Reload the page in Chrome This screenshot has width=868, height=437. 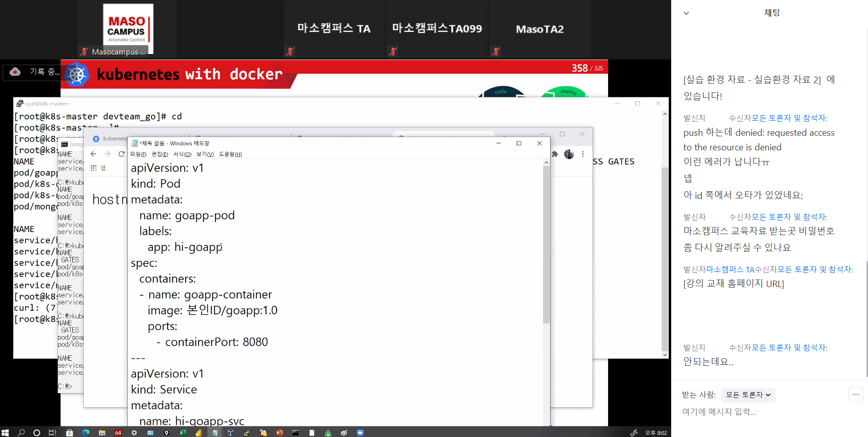click(x=121, y=154)
